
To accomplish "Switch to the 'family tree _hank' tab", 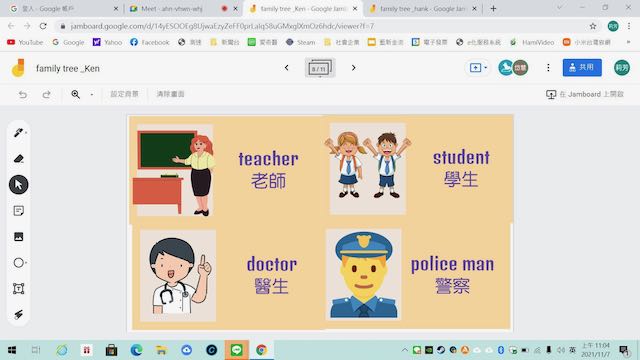I will (x=422, y=9).
